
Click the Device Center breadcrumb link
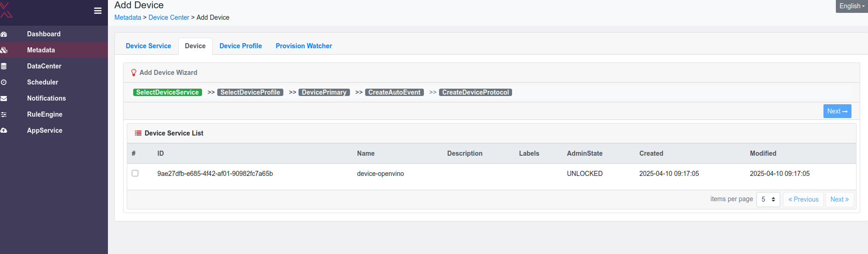(x=169, y=17)
